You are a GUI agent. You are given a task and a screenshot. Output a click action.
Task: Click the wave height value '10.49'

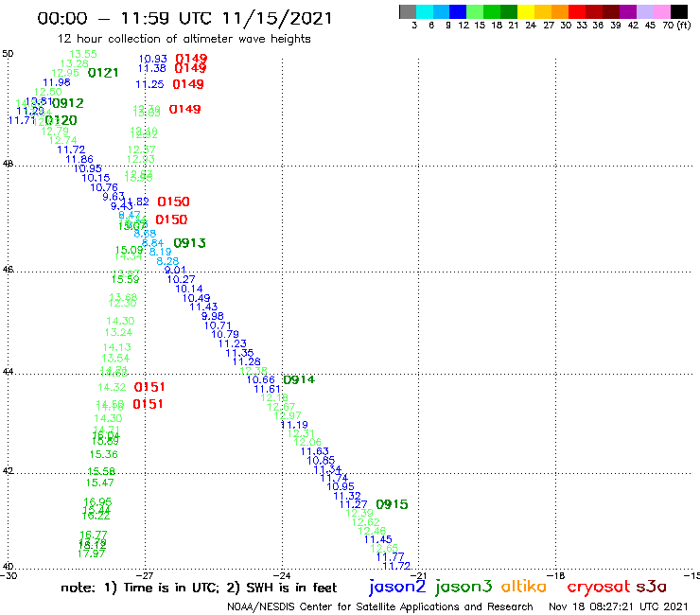pyautogui.click(x=197, y=298)
